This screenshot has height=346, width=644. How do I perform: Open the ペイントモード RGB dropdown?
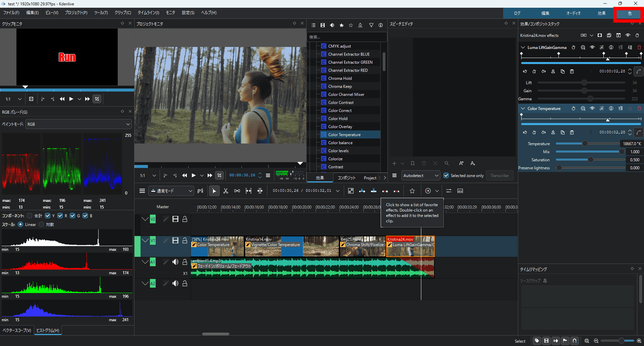pyautogui.click(x=78, y=124)
